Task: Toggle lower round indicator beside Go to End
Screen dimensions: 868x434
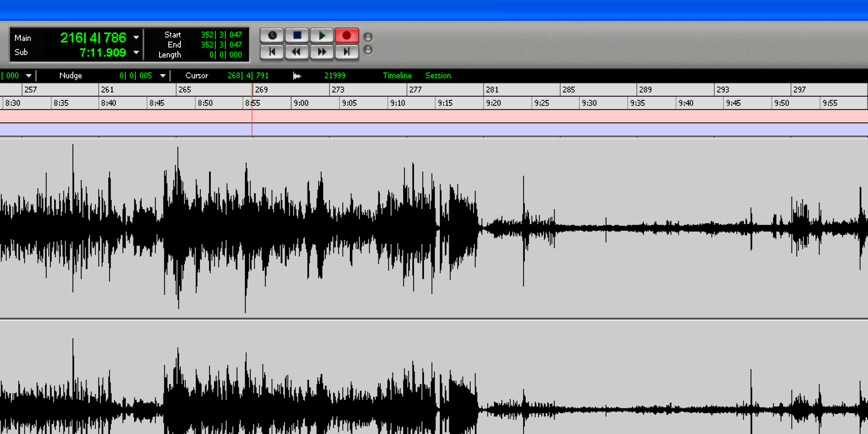Action: (368, 50)
